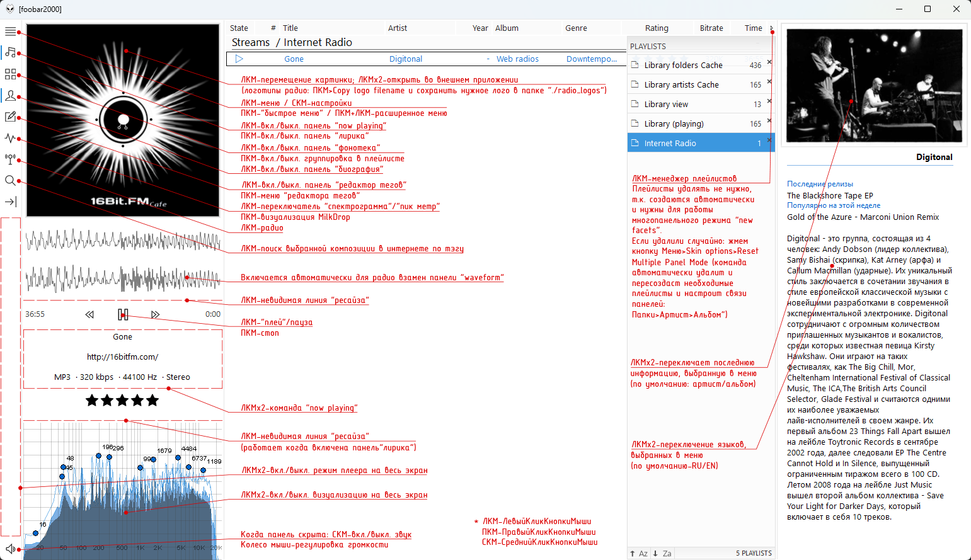Image resolution: width=971 pixels, height=560 pixels.
Task: Expand playlist manager via arrow after Time column
Action: [x=771, y=28]
